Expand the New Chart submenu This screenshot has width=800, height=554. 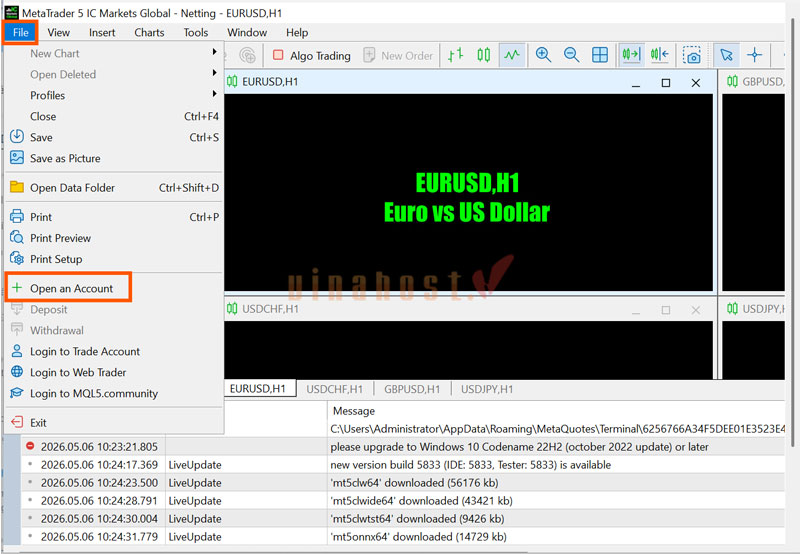(114, 54)
